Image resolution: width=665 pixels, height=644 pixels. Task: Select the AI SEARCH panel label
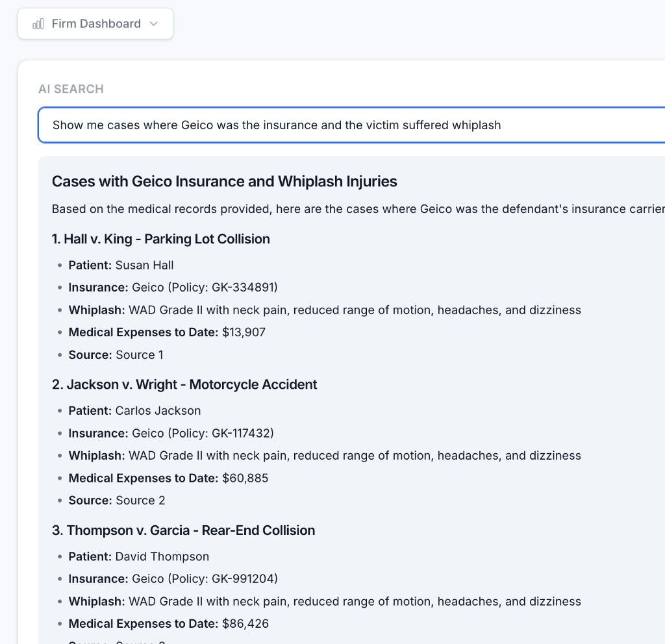(x=71, y=89)
